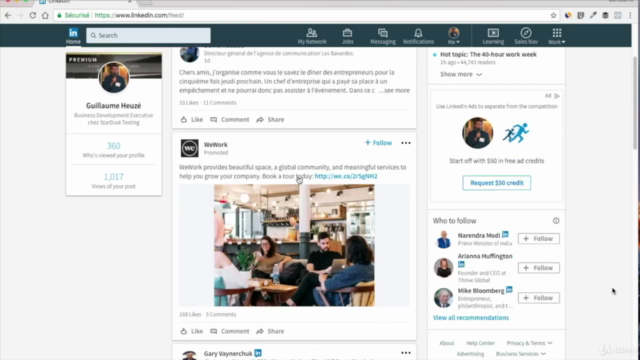Image resolution: width=640 pixels, height=360 pixels.
Task: Bookmark page with star icon
Action: (x=553, y=16)
